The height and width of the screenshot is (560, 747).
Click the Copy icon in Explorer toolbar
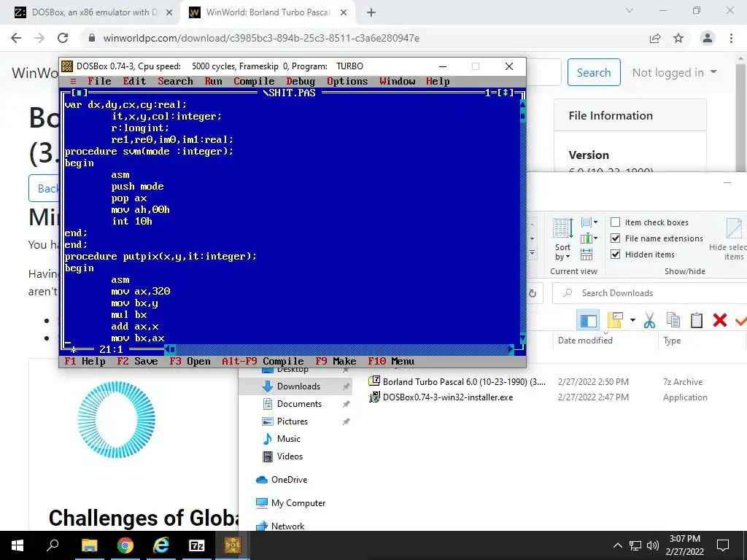(673, 321)
